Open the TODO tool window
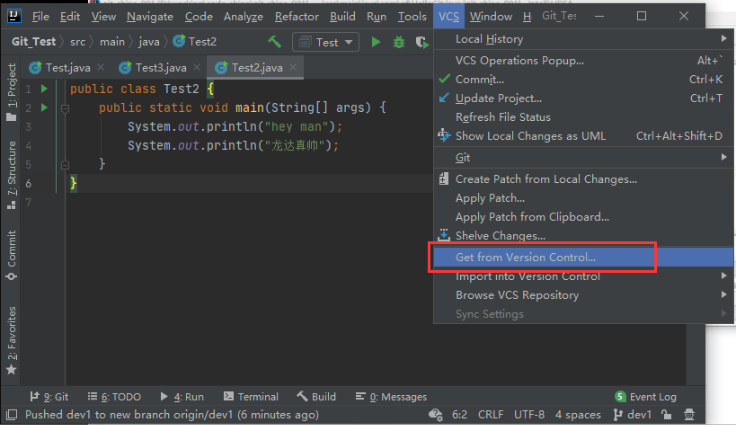This screenshot has height=426, width=736. (x=114, y=397)
